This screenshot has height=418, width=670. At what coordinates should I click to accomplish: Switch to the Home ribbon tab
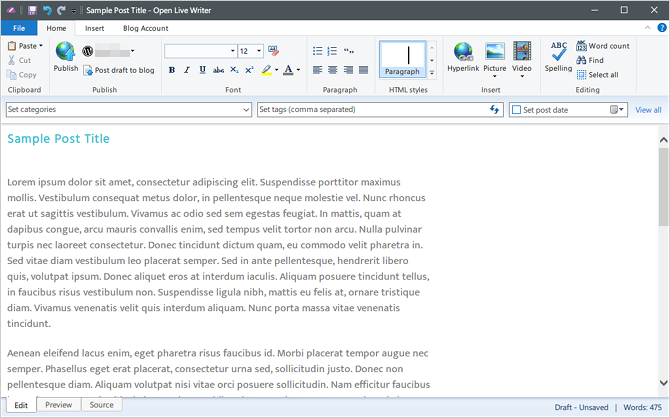(56, 28)
